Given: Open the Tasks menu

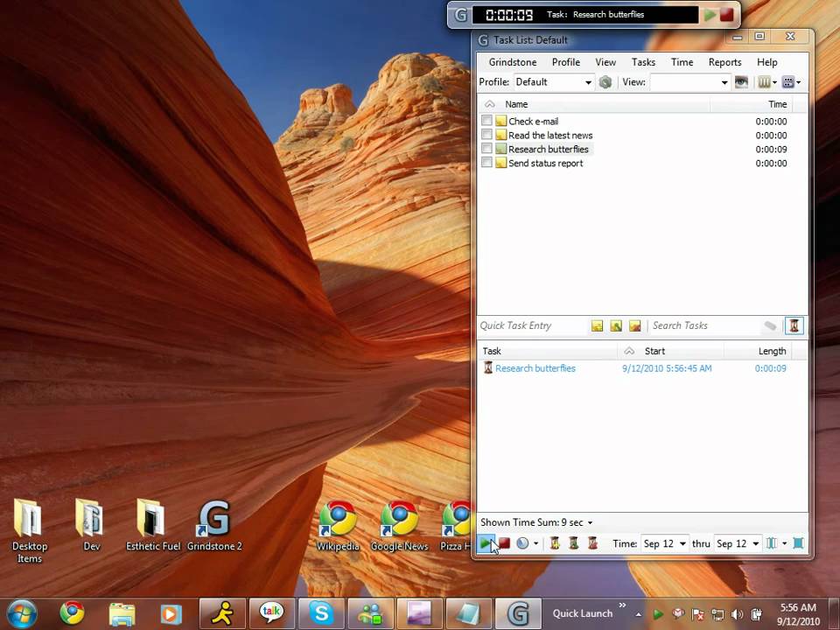Looking at the screenshot, I should tap(643, 62).
